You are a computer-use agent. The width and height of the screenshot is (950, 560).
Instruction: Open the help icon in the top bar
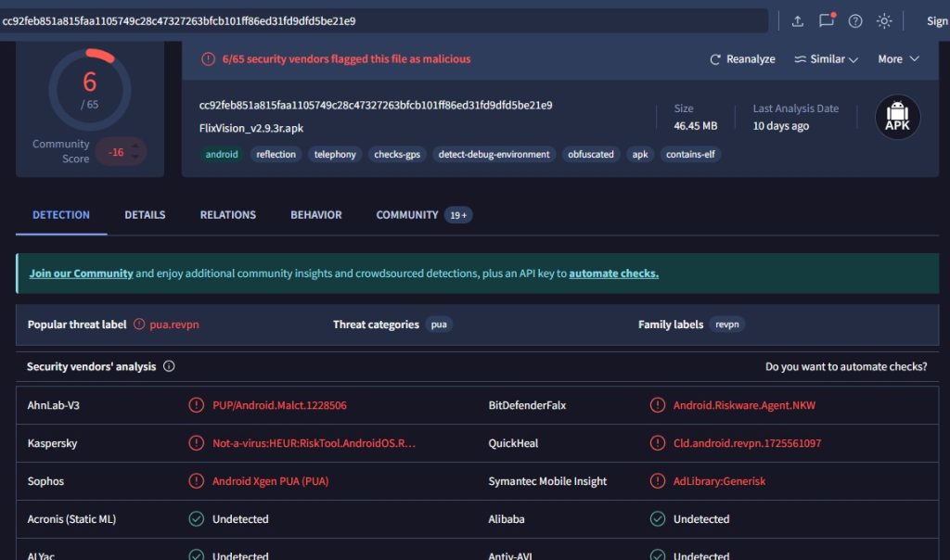(x=854, y=19)
